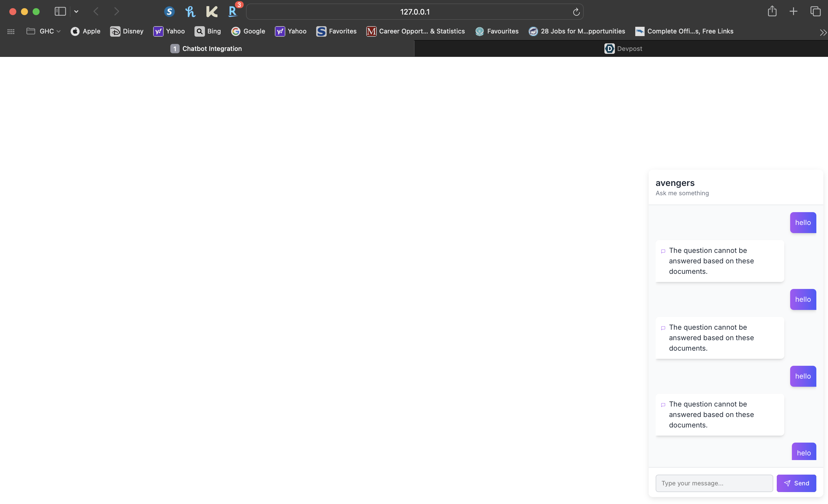Switch to the Devpost tab
The height and width of the screenshot is (504, 828).
click(623, 49)
